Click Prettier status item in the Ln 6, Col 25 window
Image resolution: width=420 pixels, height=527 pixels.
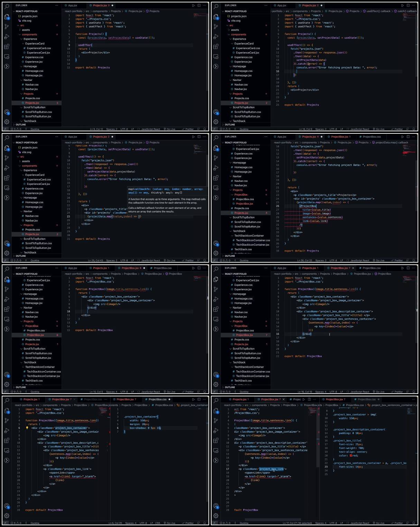(x=188, y=523)
